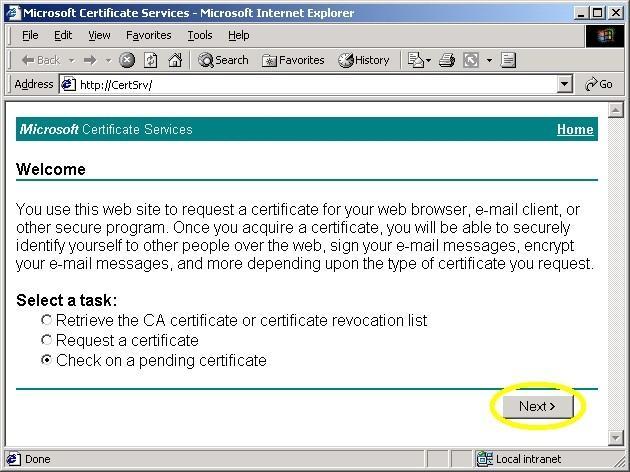Click the Done status bar text

point(38,459)
